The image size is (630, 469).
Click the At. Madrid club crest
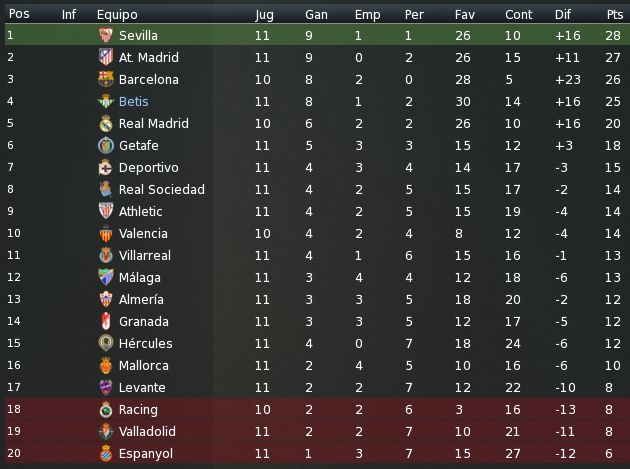click(x=106, y=57)
